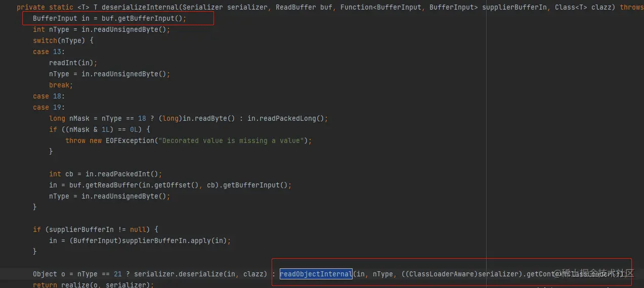Click the highlighted readObjectInternal call
The height and width of the screenshot is (288, 644).
pyautogui.click(x=316, y=274)
